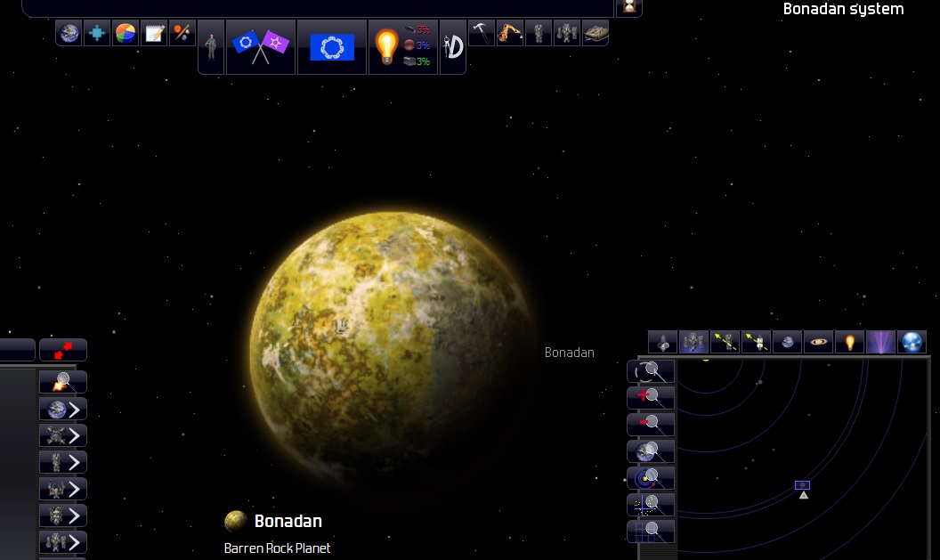Zoom to colony level with the globe magnifier

[651, 451]
